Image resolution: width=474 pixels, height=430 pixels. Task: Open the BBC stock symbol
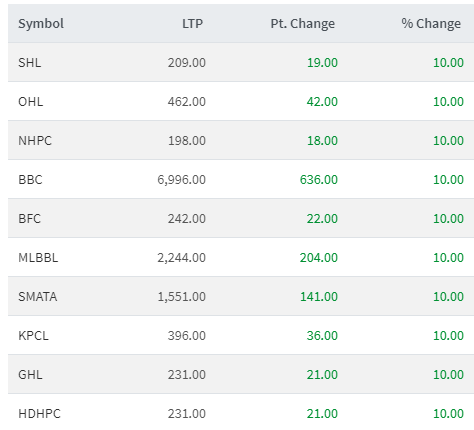pyautogui.click(x=30, y=180)
